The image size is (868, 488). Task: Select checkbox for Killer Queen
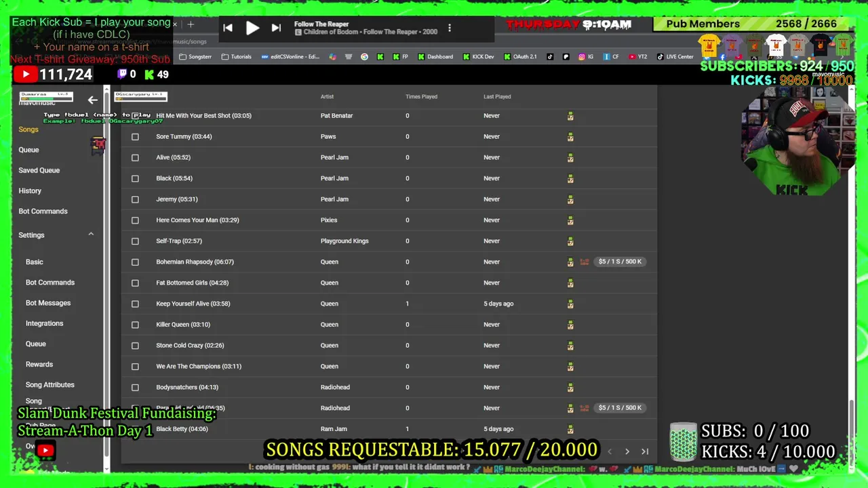[135, 325]
